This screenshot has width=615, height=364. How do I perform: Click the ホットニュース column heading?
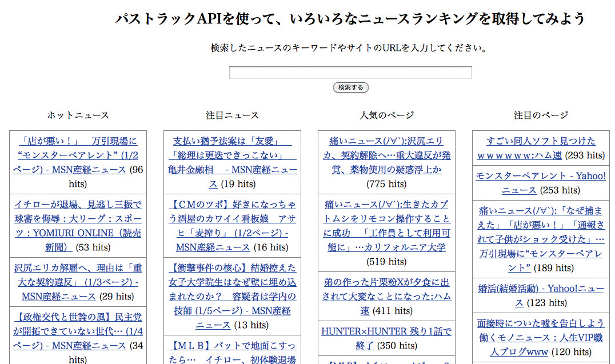(78, 115)
